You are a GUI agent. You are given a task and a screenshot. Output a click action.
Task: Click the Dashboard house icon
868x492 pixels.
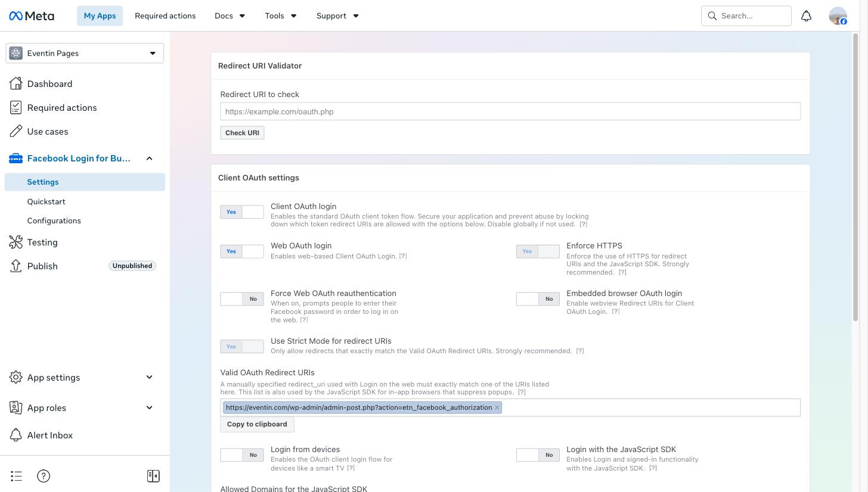tap(16, 84)
